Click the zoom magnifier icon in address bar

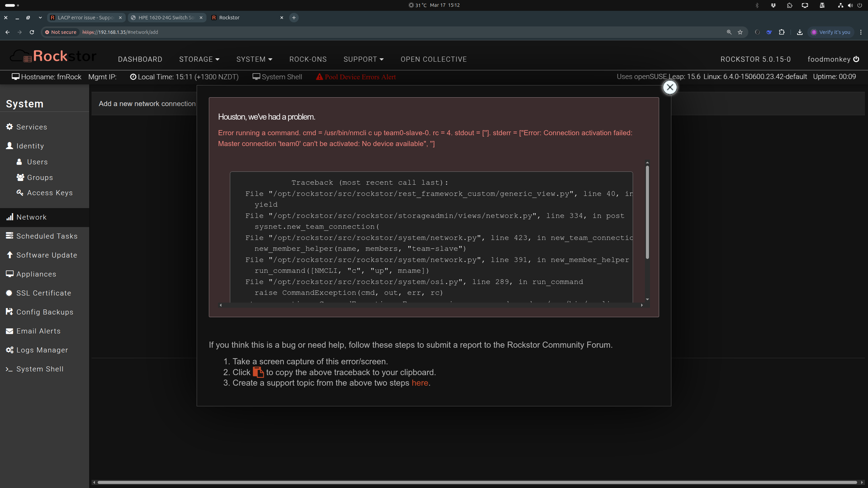(x=729, y=32)
